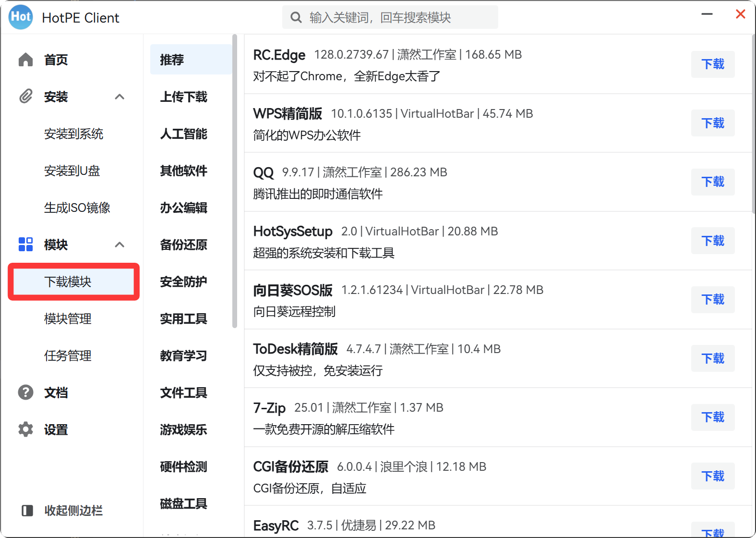Open settings via gear icon
Viewport: 756px width, 538px height.
tap(26, 429)
